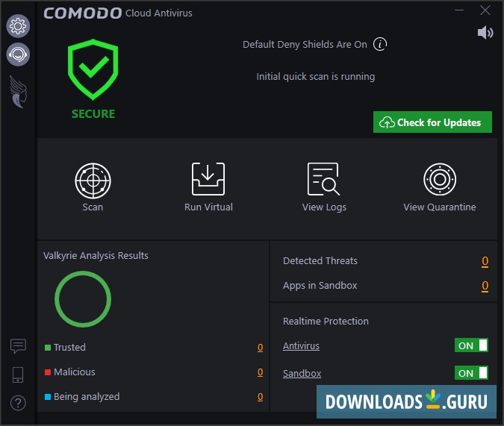Click the green SECURE shield icon
The width and height of the screenshot is (504, 426).
click(93, 69)
